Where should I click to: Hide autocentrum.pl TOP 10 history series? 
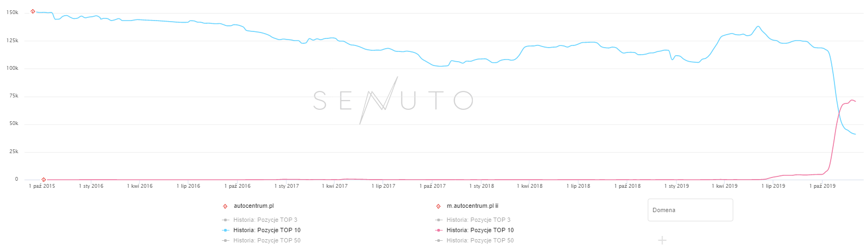click(267, 230)
